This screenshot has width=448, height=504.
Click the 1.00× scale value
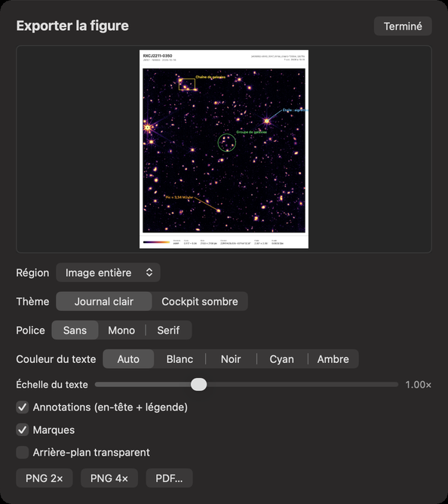[x=418, y=385]
